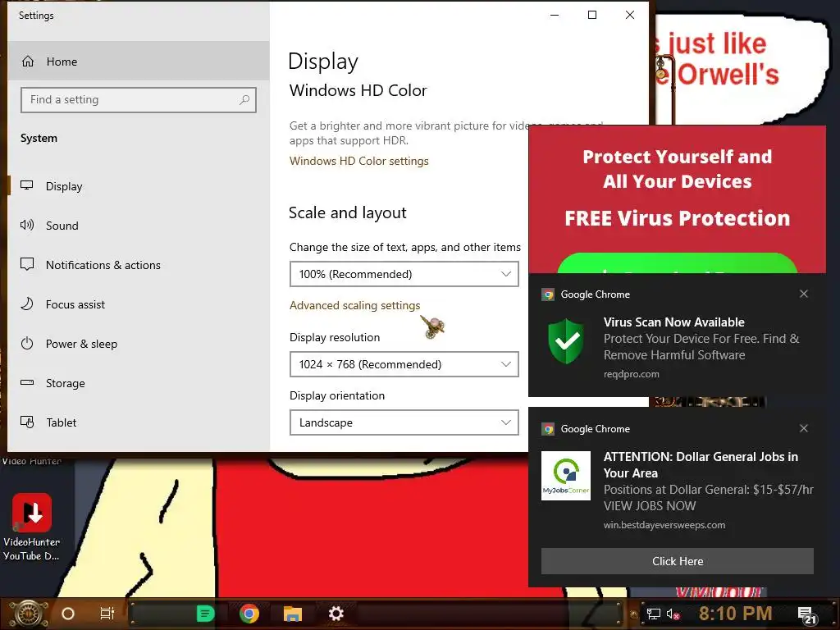Open Google Chrome from the taskbar
Viewport: 840px width, 630px height.
click(249, 614)
